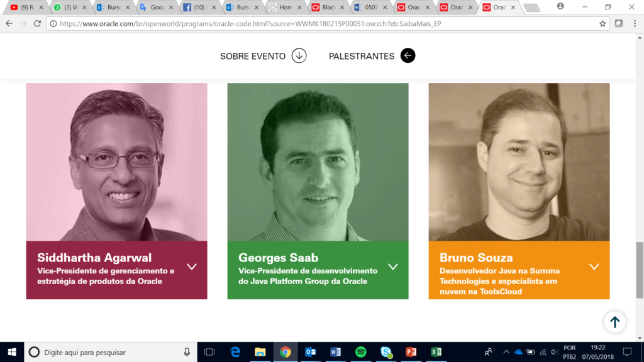This screenshot has width=644, height=362.
Task: Switch to PowerPoint on the taskbar
Action: tap(411, 352)
